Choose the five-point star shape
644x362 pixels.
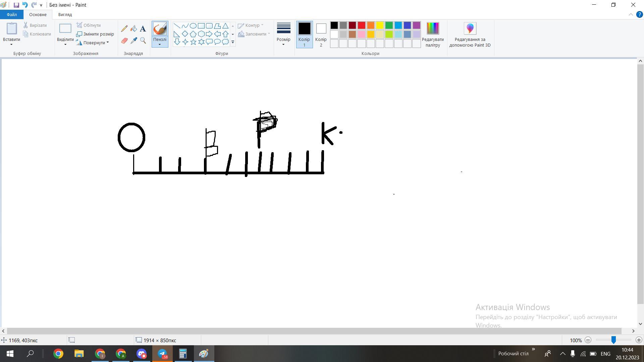pos(193,42)
